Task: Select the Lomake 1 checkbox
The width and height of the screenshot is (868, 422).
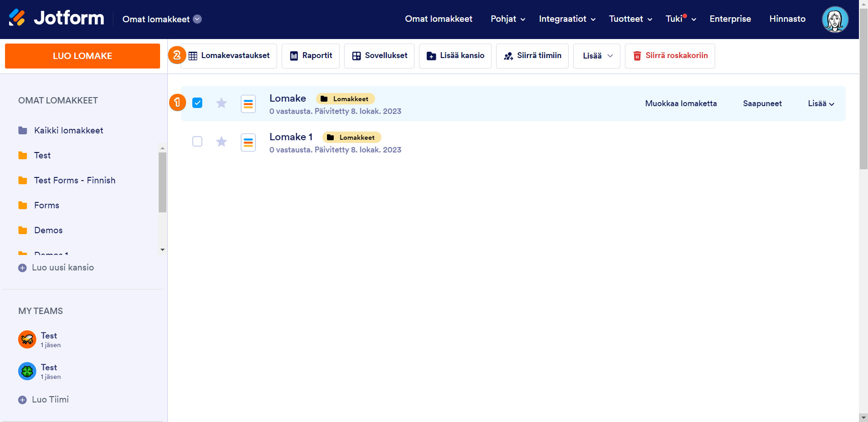Action: tap(197, 142)
